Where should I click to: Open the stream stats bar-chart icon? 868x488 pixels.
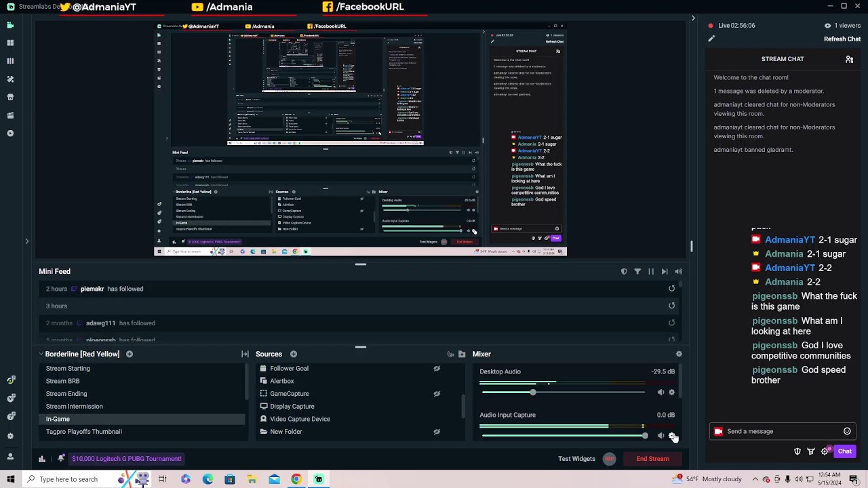[42, 459]
